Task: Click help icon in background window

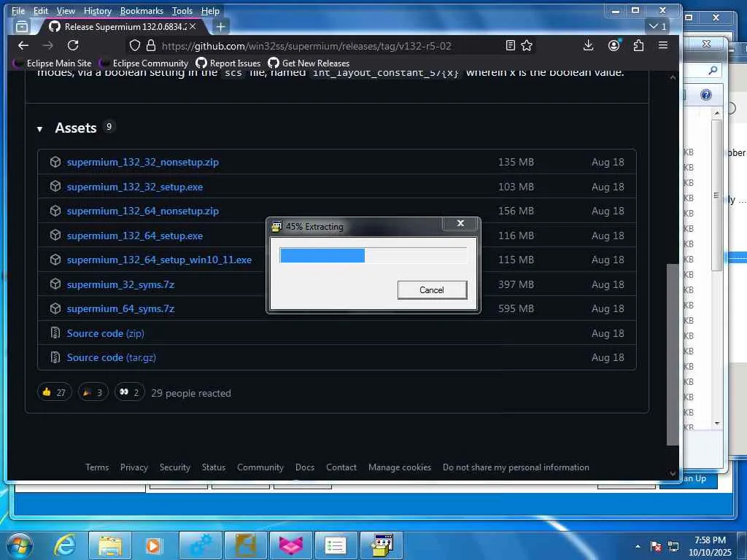Action: (706, 95)
